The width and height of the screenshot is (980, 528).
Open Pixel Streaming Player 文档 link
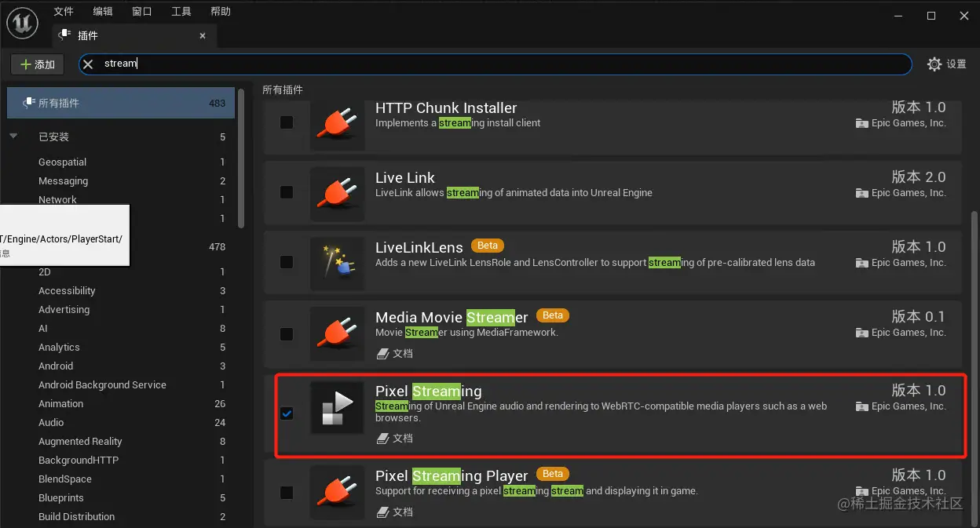403,512
